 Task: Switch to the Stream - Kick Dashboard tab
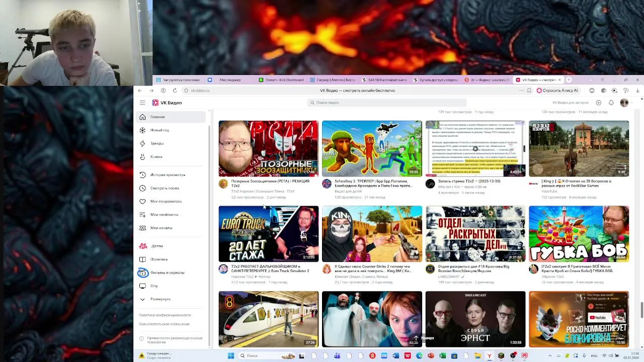(281, 80)
